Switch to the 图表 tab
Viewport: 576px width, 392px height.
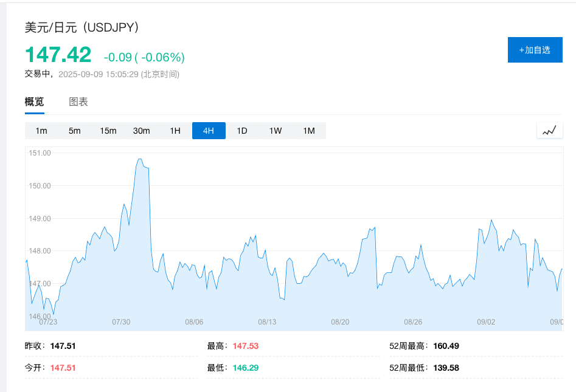(78, 101)
